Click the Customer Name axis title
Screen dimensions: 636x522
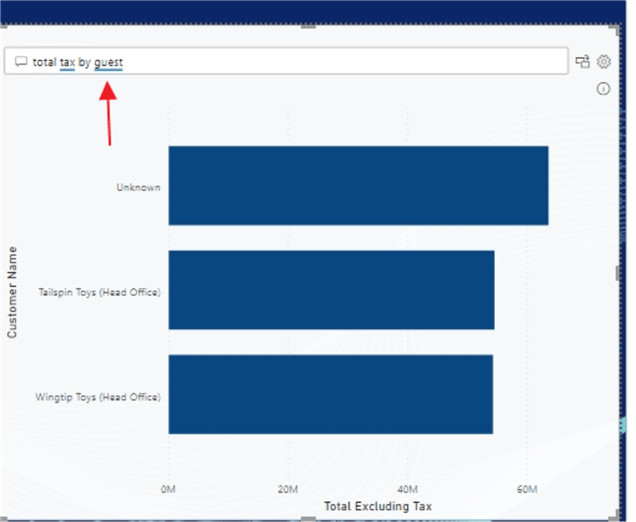click(12, 292)
